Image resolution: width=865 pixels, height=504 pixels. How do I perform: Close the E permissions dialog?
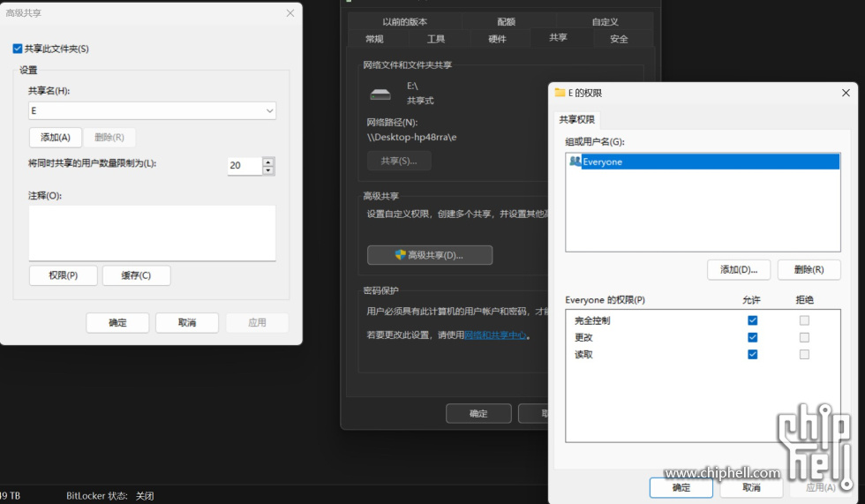click(846, 93)
